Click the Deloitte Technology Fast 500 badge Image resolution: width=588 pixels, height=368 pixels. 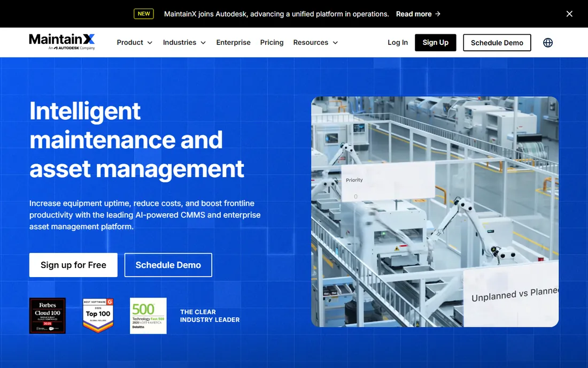[148, 316]
